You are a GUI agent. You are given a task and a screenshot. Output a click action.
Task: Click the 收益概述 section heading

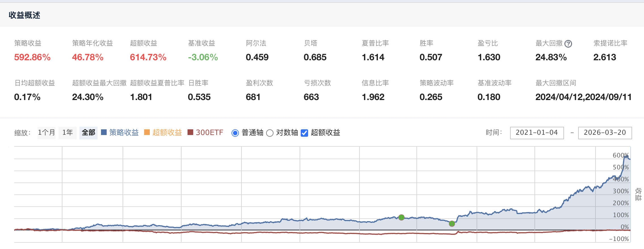(24, 15)
